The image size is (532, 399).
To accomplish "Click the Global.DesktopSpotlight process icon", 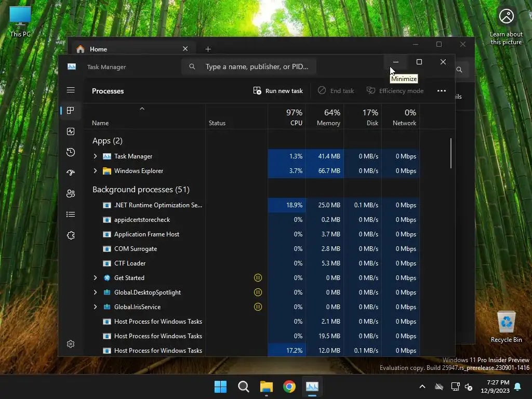I will (x=107, y=292).
